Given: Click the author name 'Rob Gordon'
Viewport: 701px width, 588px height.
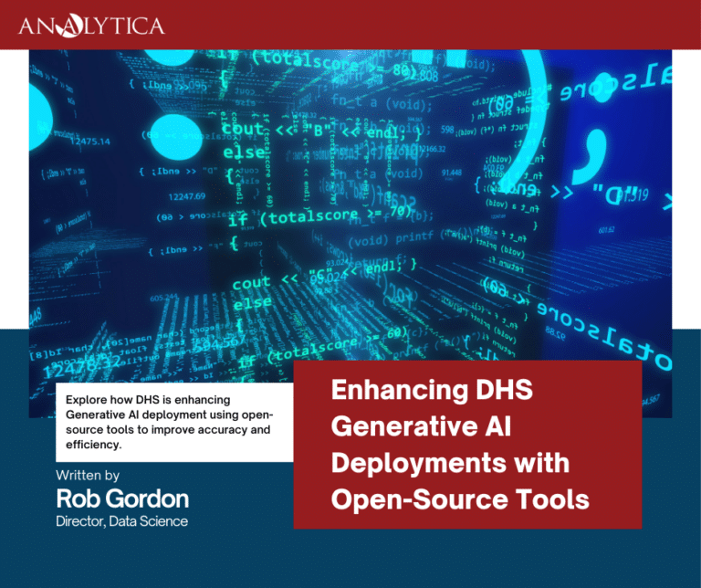Looking at the screenshot, I should coord(122,499).
